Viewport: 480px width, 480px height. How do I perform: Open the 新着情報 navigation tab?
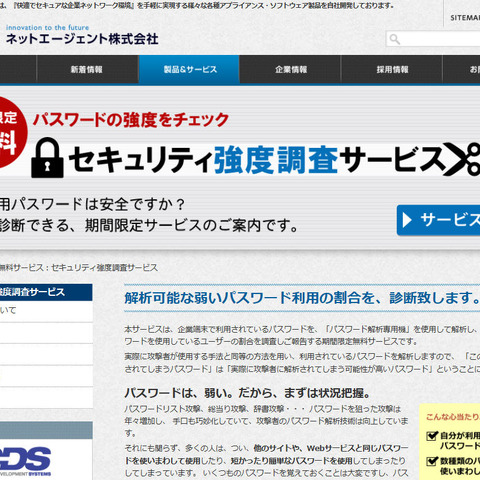click(x=87, y=69)
